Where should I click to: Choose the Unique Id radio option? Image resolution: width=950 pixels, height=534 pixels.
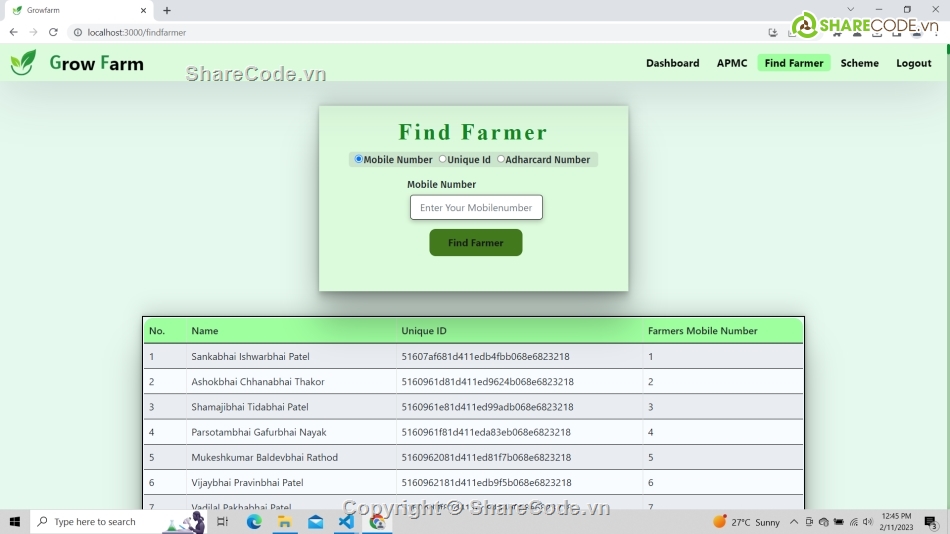[x=443, y=159]
